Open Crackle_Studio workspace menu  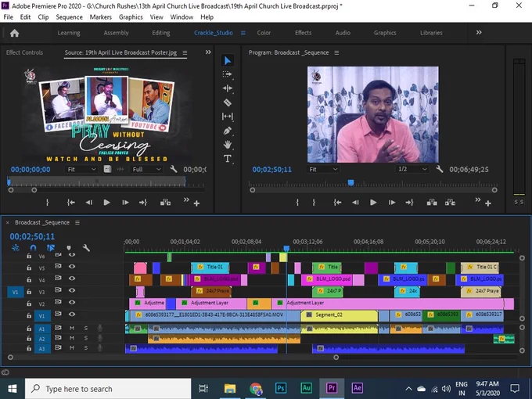243,33
